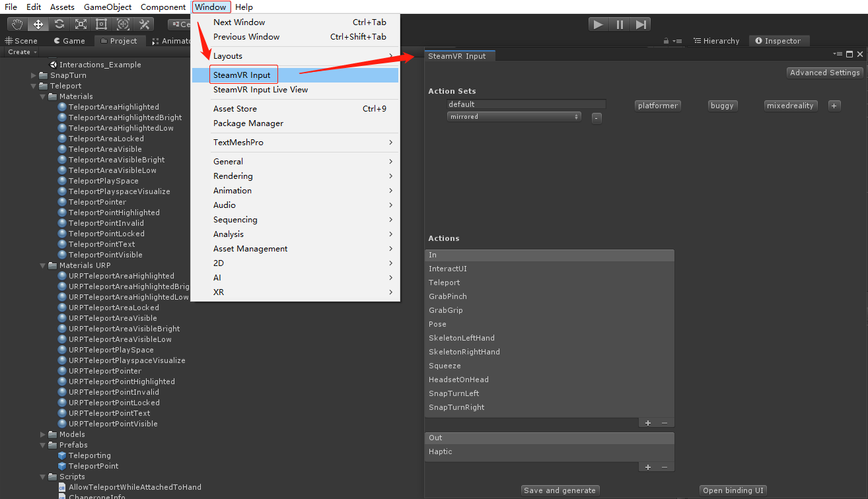Remove the selected Out action with minus
This screenshot has width=868, height=499.
pos(665,467)
